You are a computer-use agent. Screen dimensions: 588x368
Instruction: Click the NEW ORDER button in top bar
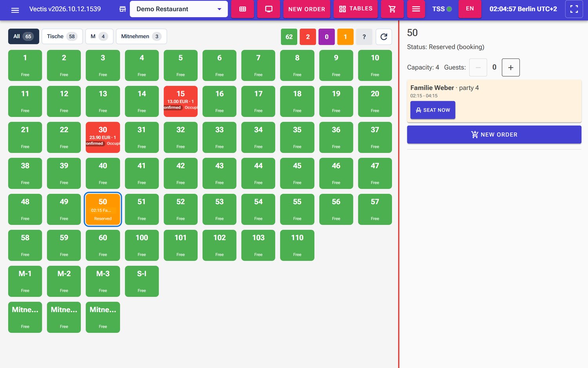click(x=307, y=9)
